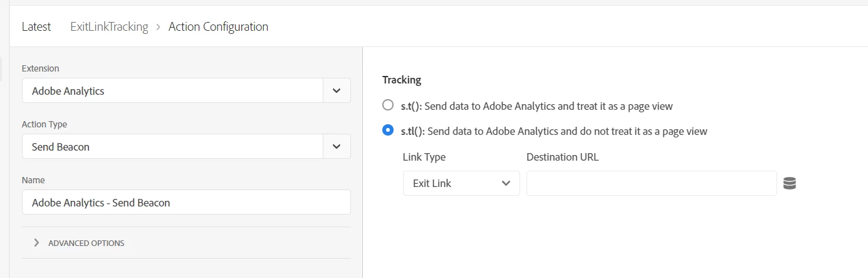Select the s.t() page view radio button
This screenshot has height=278, width=868.
click(388, 105)
